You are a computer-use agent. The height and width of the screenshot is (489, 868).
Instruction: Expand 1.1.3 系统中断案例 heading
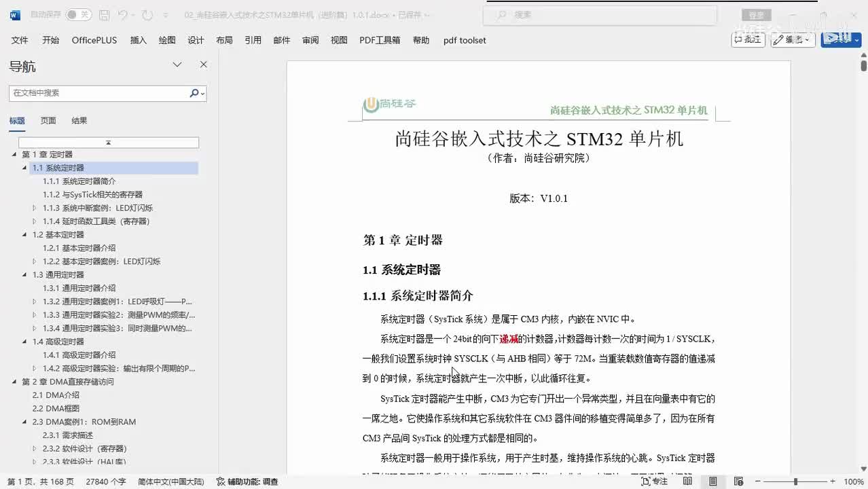point(35,208)
